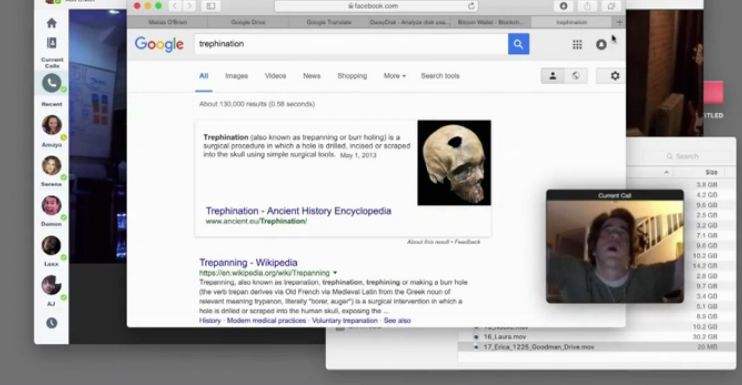Viewport: 742px width, 385px height.
Task: Reload page via address bar refresh icon
Action: coord(471,6)
